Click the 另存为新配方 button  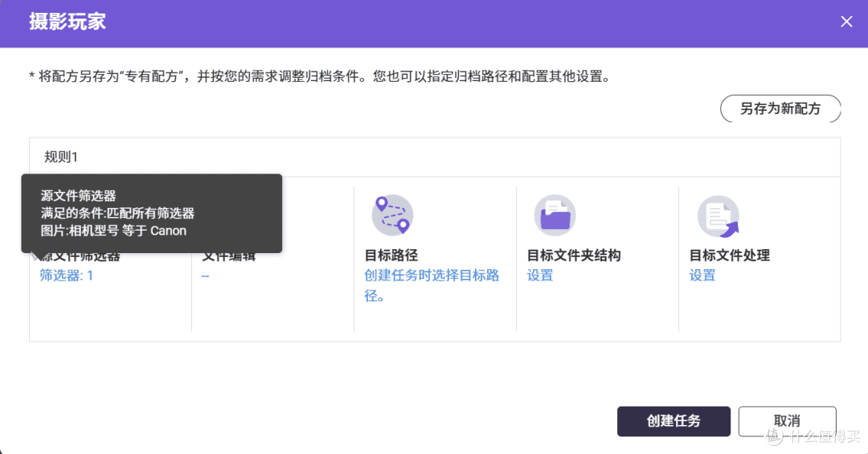[780, 108]
